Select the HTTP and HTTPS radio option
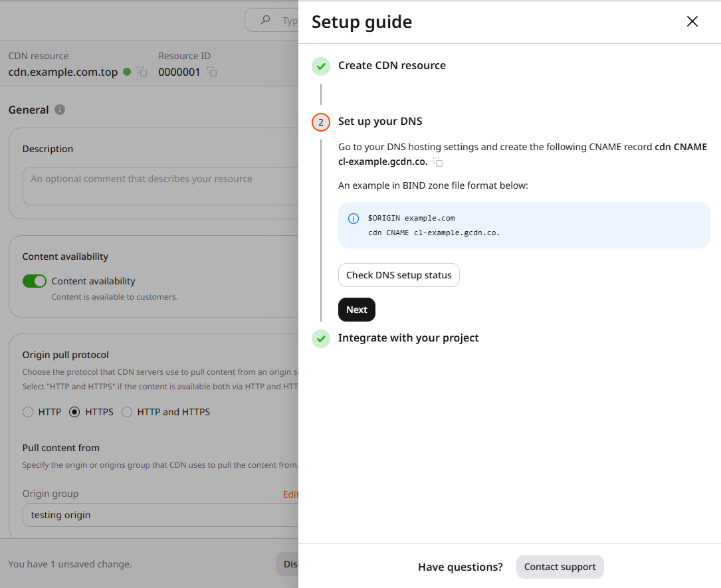Viewport: 721px width, 588px height. coord(126,412)
